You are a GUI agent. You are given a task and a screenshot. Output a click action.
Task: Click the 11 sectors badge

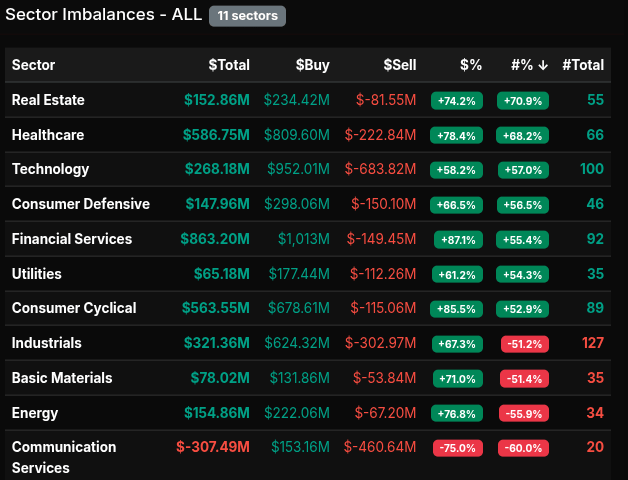tap(247, 16)
